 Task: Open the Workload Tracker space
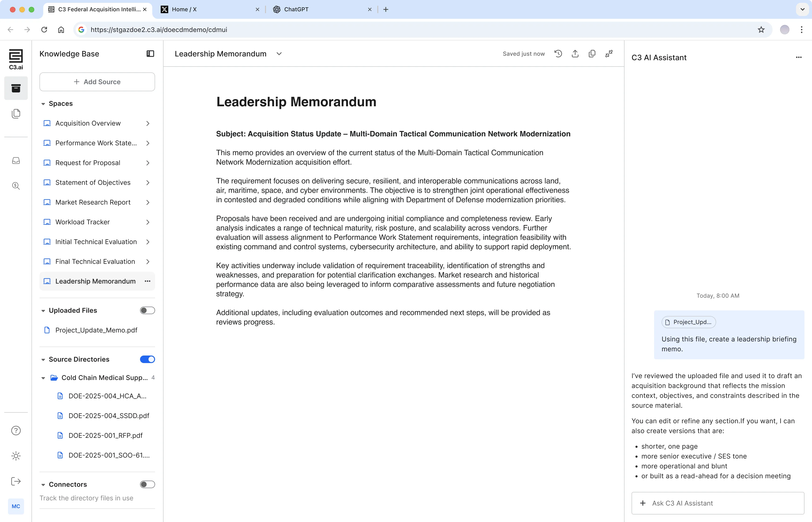pyautogui.click(x=97, y=222)
